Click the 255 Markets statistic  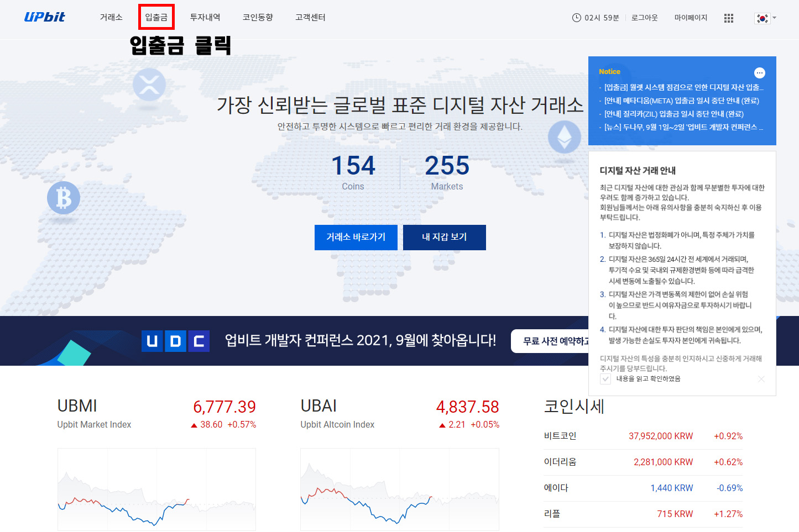click(x=447, y=172)
